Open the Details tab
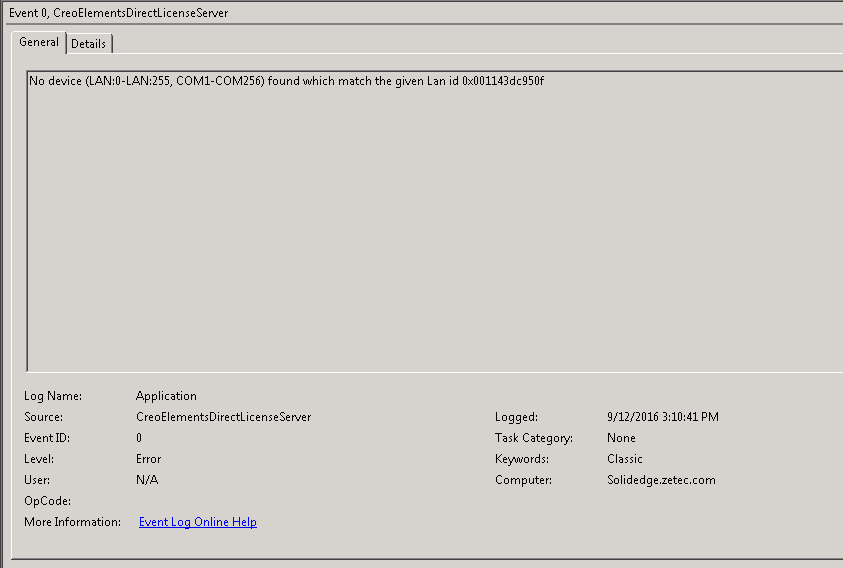Image resolution: width=843 pixels, height=568 pixels. click(89, 44)
